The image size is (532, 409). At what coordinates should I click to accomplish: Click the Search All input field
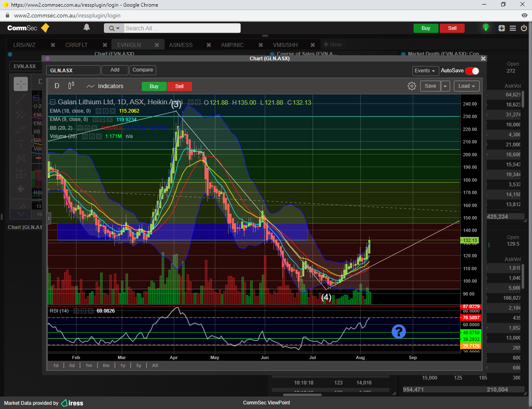tap(182, 28)
